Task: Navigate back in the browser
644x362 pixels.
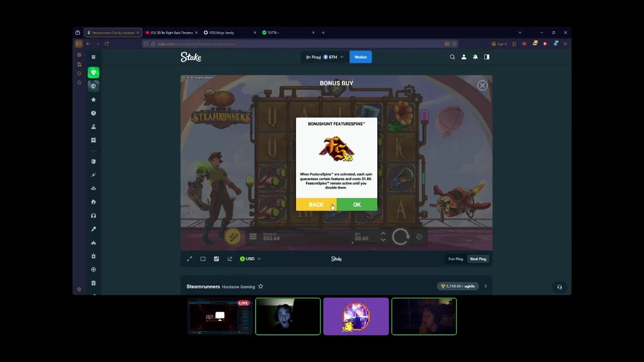Action: click(88, 44)
